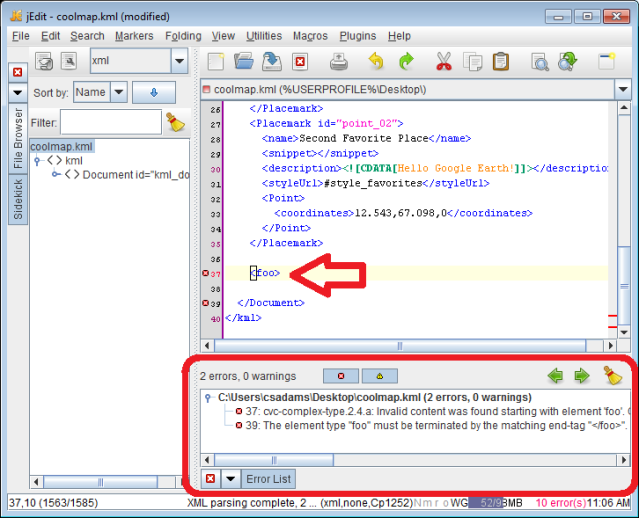
Task: Open the Folding menu
Action: click(x=183, y=36)
